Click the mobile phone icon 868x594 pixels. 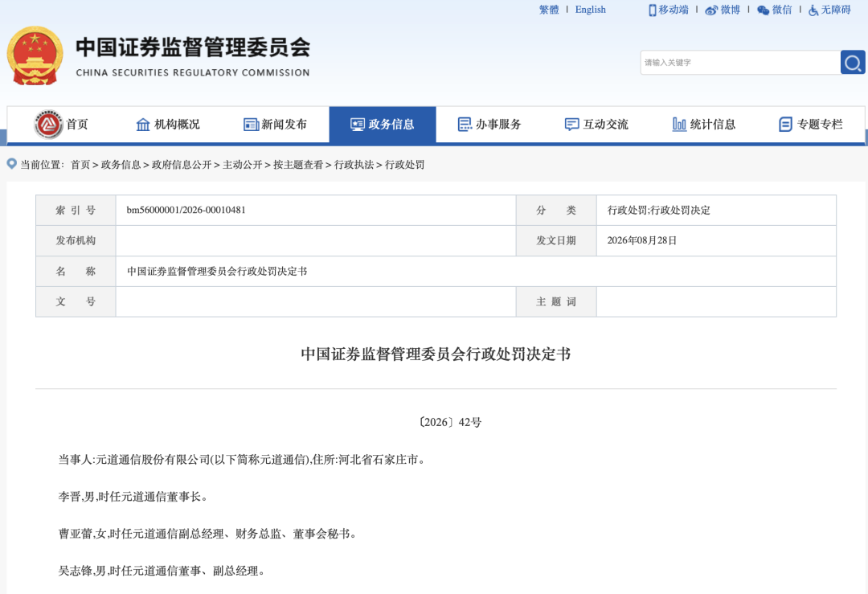coord(652,10)
